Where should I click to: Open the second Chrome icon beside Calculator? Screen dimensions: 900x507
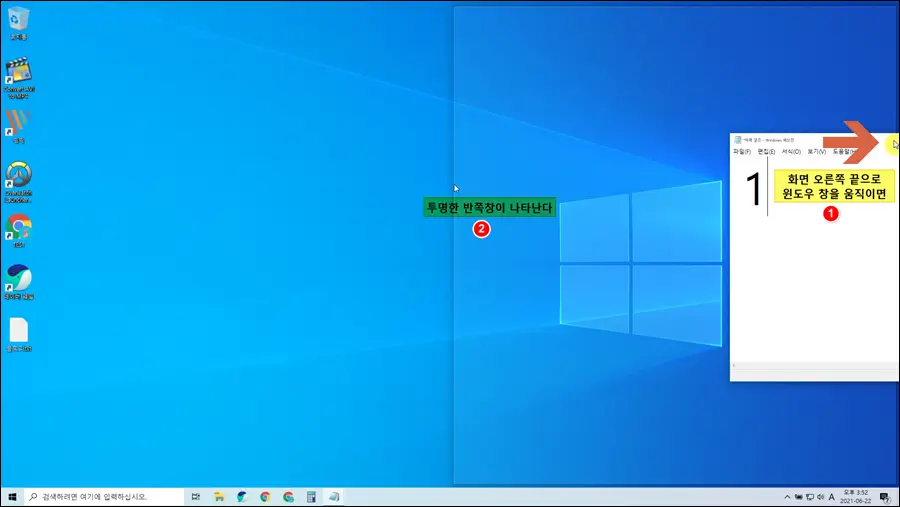288,497
